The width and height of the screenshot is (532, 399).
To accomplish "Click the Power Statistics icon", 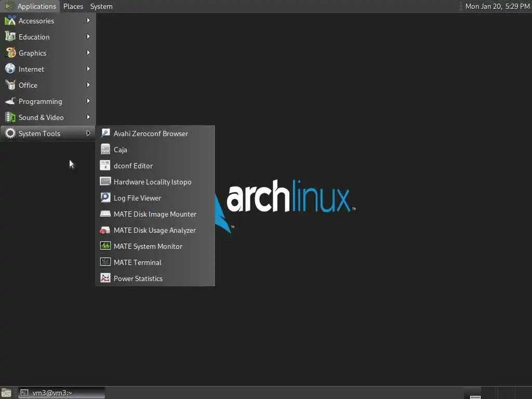I will point(105,278).
